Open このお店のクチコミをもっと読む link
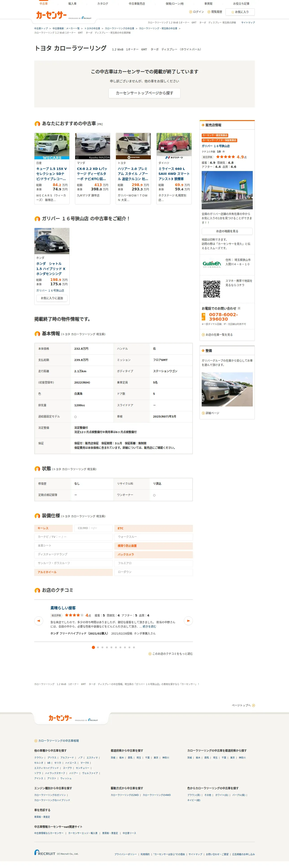This screenshot has height=868, width=289. tap(171, 654)
